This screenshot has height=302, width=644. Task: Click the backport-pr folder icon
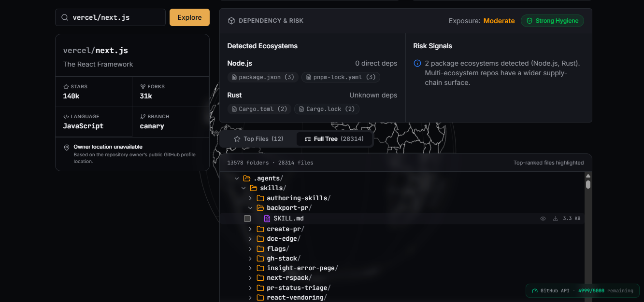[x=260, y=208]
